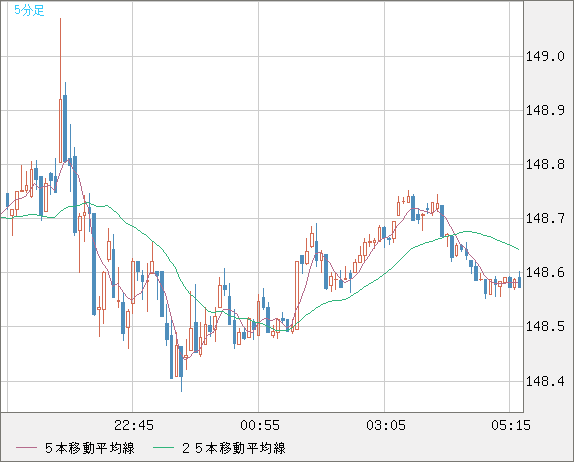Click the 00:55 time axis label

[260, 425]
